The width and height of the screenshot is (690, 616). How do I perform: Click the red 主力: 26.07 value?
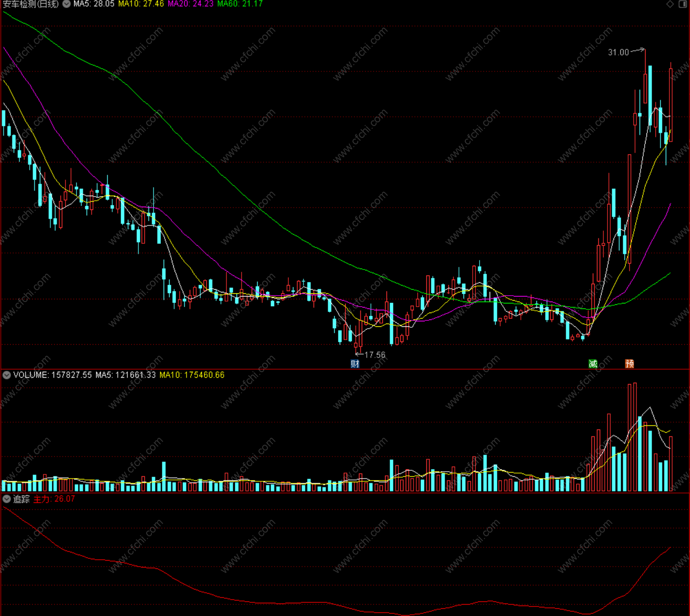click(x=54, y=499)
